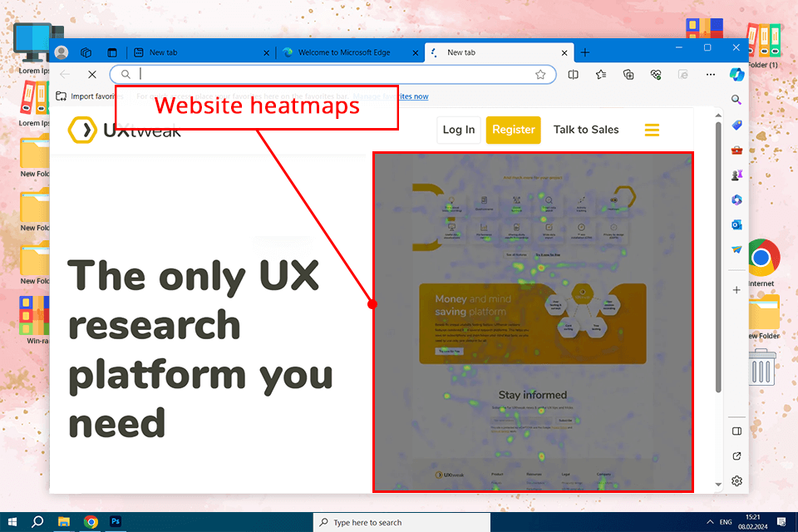The height and width of the screenshot is (532, 798).
Task: Open the UXtweak hamburger menu
Action: coord(652,130)
